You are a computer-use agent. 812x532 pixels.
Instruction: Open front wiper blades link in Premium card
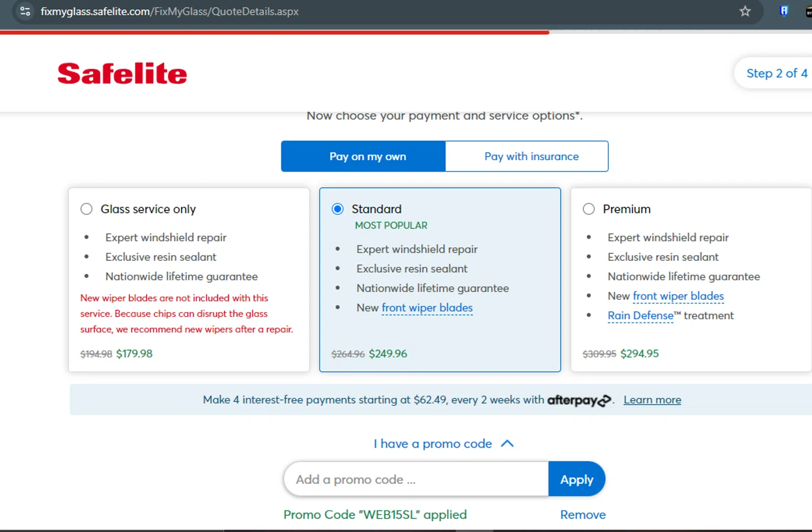pos(678,296)
